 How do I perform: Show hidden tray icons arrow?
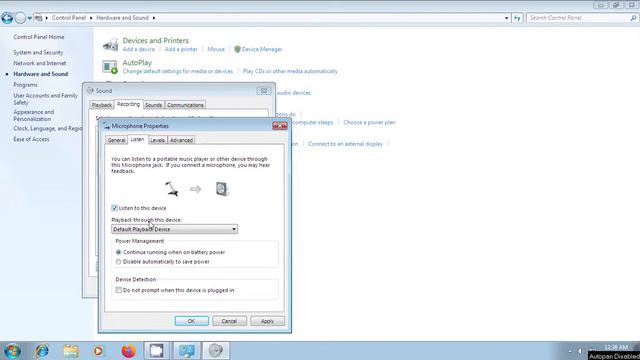(x=570, y=351)
